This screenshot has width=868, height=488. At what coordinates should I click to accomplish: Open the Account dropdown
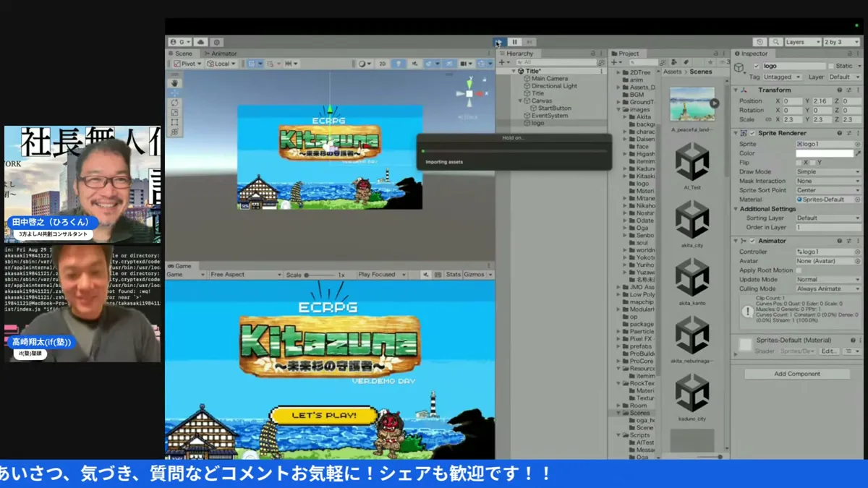click(x=180, y=43)
